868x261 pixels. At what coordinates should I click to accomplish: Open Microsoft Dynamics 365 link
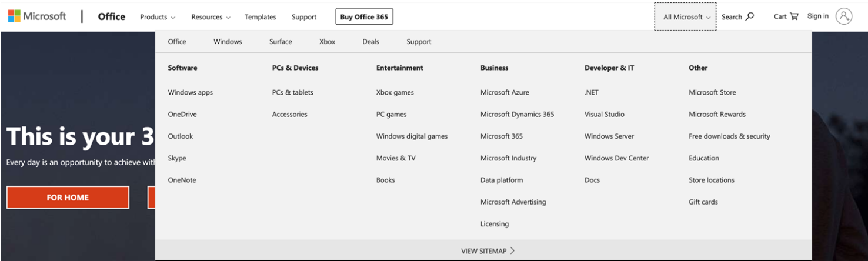click(x=518, y=114)
